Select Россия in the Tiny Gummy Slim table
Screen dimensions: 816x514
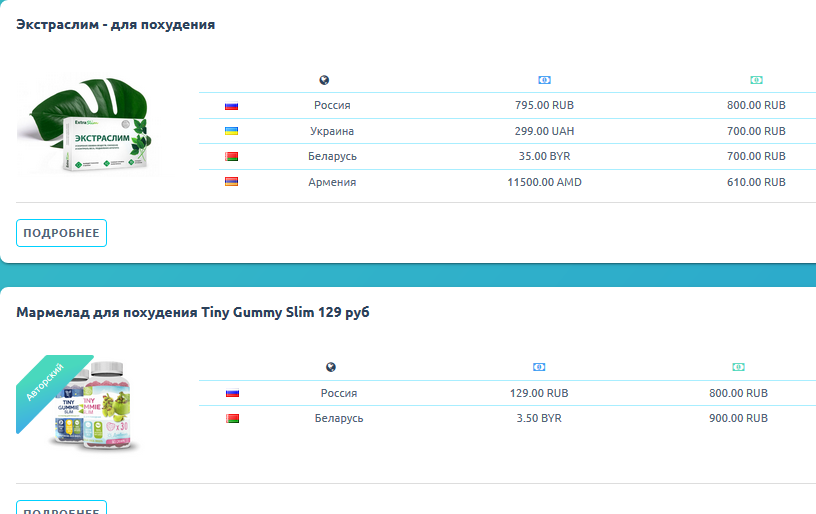pyautogui.click(x=339, y=393)
